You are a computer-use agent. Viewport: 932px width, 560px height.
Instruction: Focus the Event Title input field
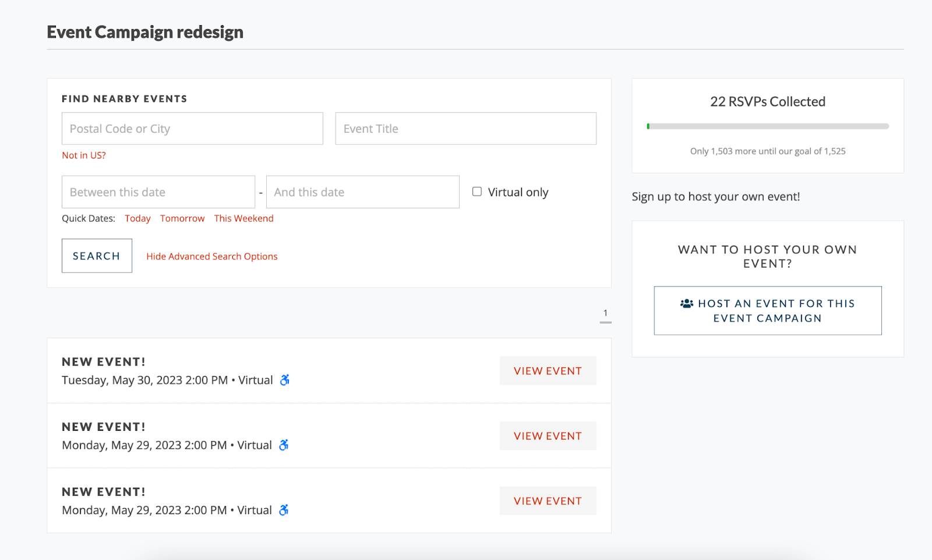point(466,129)
